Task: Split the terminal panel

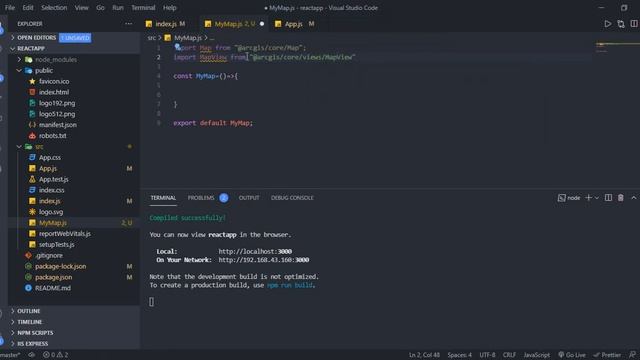Action: (x=608, y=198)
